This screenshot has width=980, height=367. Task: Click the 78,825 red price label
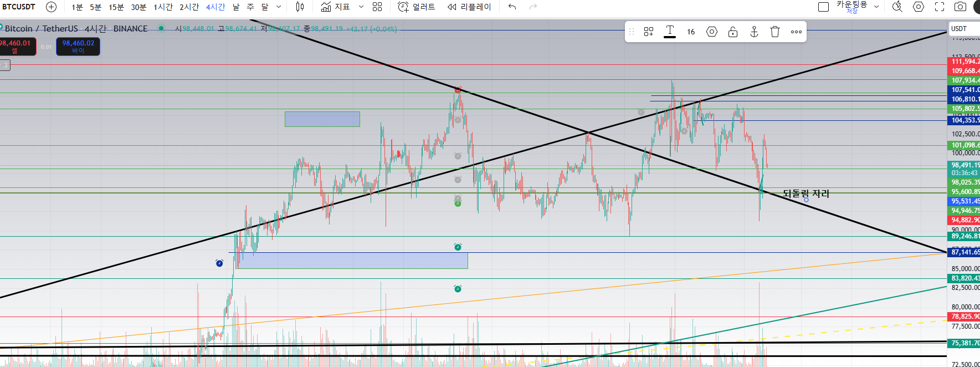964,317
